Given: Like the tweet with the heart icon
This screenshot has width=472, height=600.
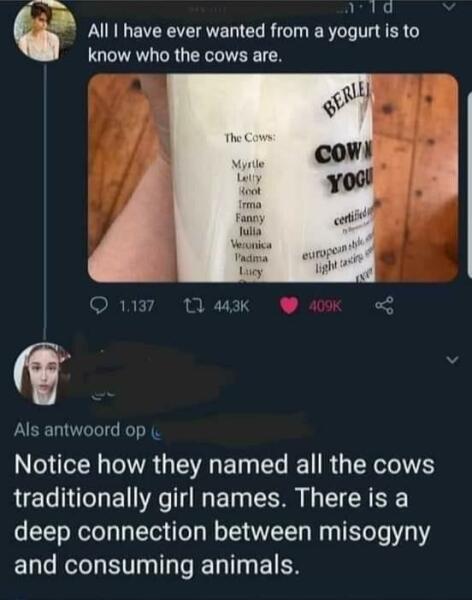Looking at the screenshot, I should click(289, 306).
